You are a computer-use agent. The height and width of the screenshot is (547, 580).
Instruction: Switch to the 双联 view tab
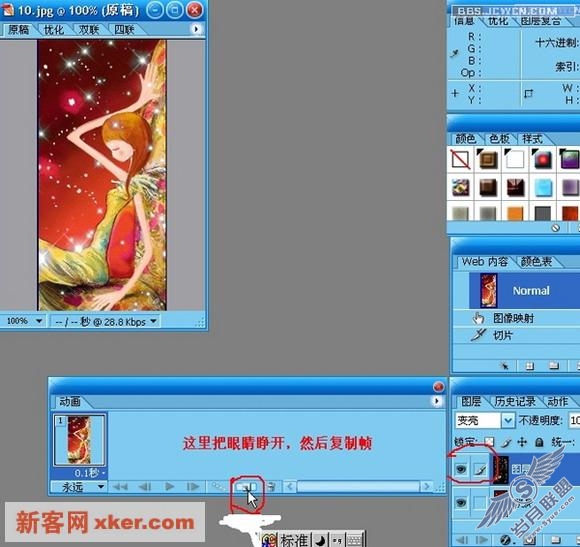(x=89, y=30)
